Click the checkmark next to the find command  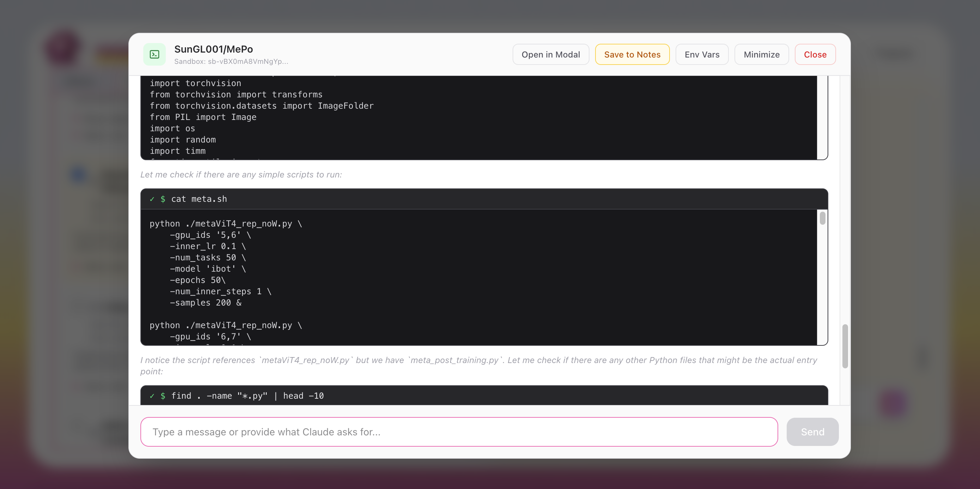(x=152, y=396)
